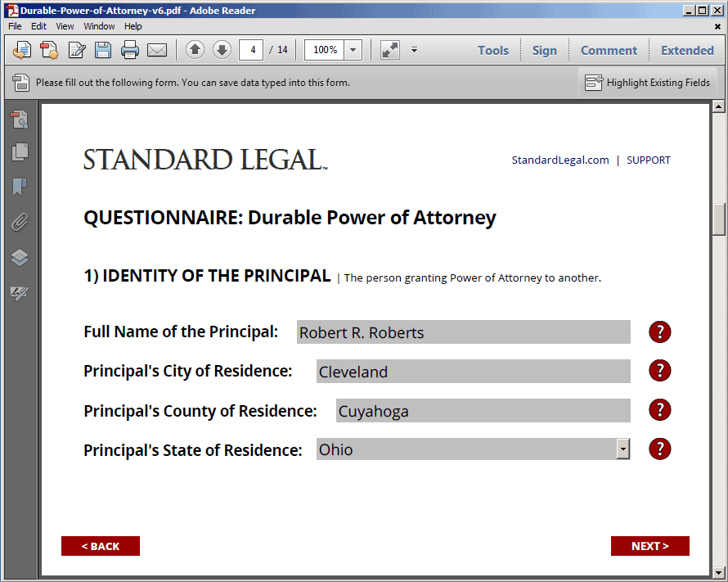This screenshot has height=582, width=728.
Task: Send file by email envelope icon
Action: tap(157, 50)
